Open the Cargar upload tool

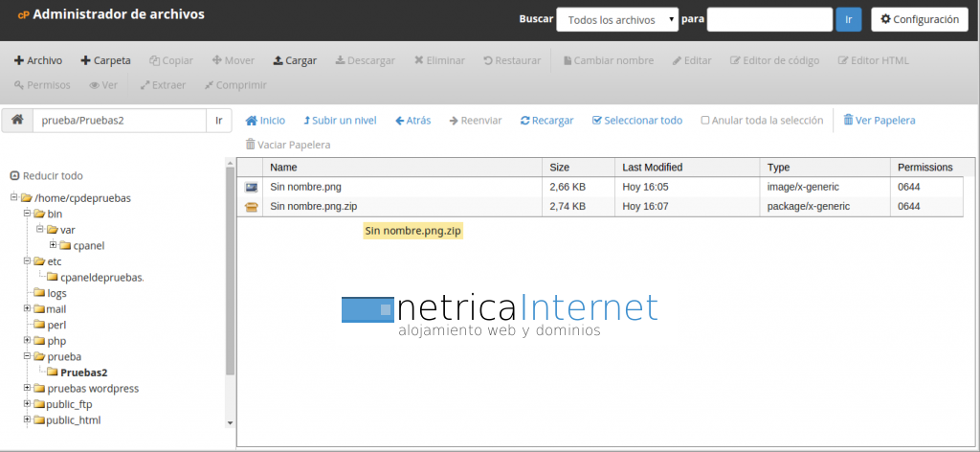[295, 60]
